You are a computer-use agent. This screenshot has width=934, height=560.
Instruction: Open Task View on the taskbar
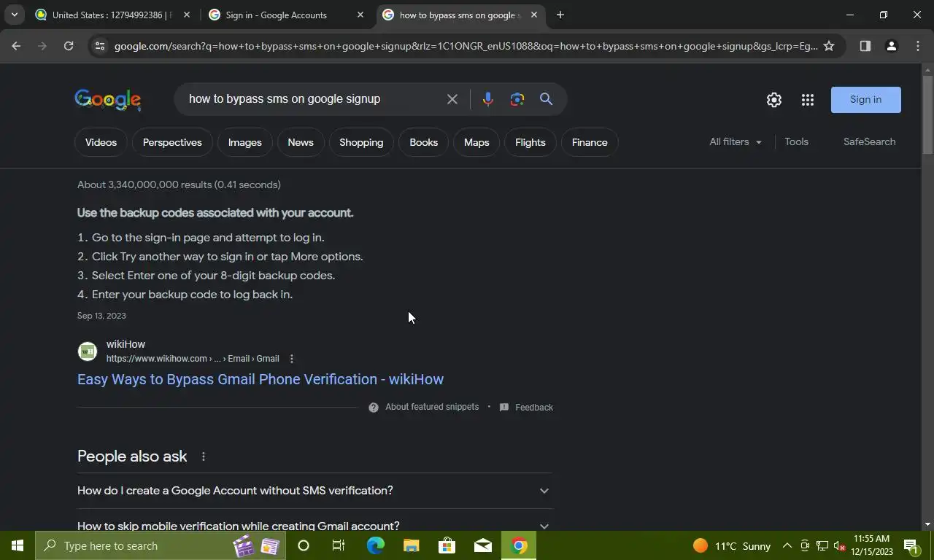(339, 545)
